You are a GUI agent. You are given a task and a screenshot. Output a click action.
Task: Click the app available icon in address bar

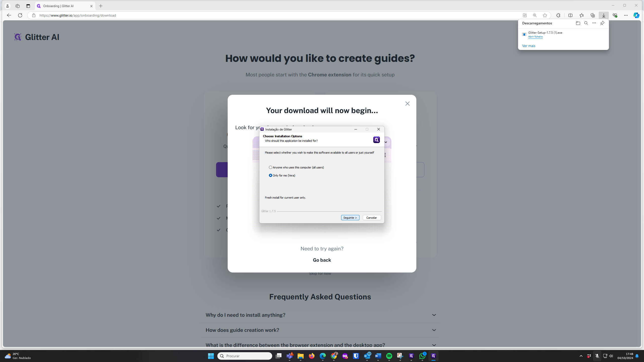(x=525, y=15)
